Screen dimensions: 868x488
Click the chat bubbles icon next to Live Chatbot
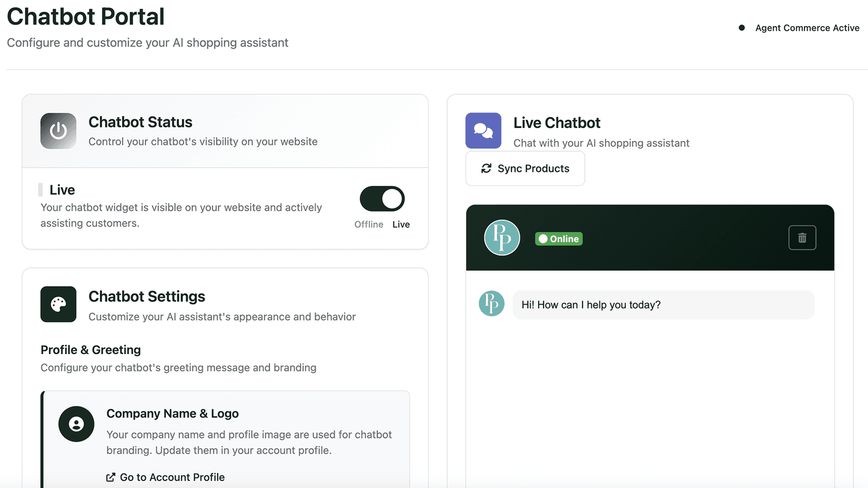(x=483, y=131)
